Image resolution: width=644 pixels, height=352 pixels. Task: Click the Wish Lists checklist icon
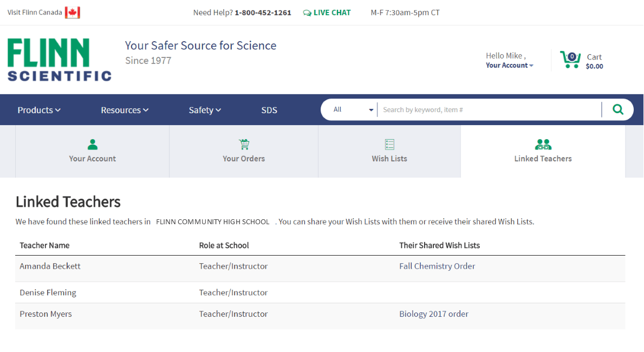point(389,145)
